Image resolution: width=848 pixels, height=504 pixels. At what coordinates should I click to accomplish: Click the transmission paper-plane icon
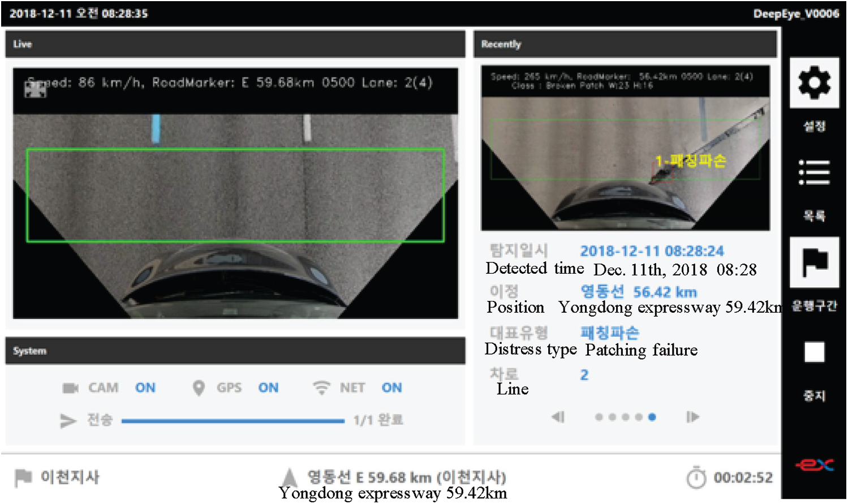coord(68,420)
